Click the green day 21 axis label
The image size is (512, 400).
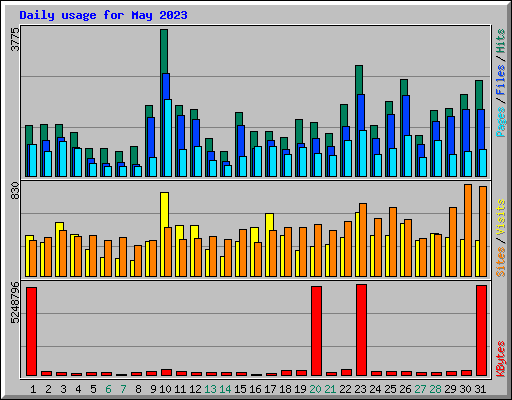330,389
